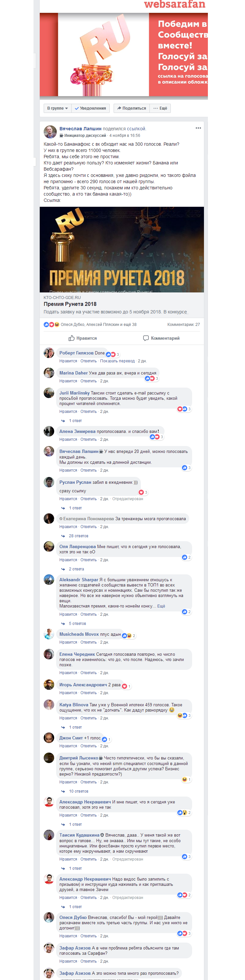This screenshot has width=245, height=980.
Task: Open post reactions emoji summary icons
Action: point(51,325)
